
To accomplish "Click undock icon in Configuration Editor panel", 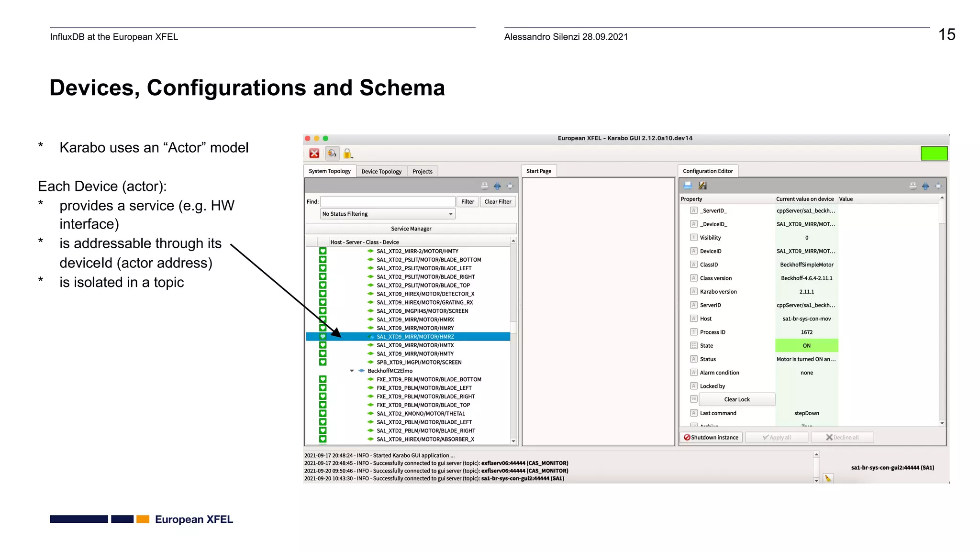I will click(x=938, y=186).
